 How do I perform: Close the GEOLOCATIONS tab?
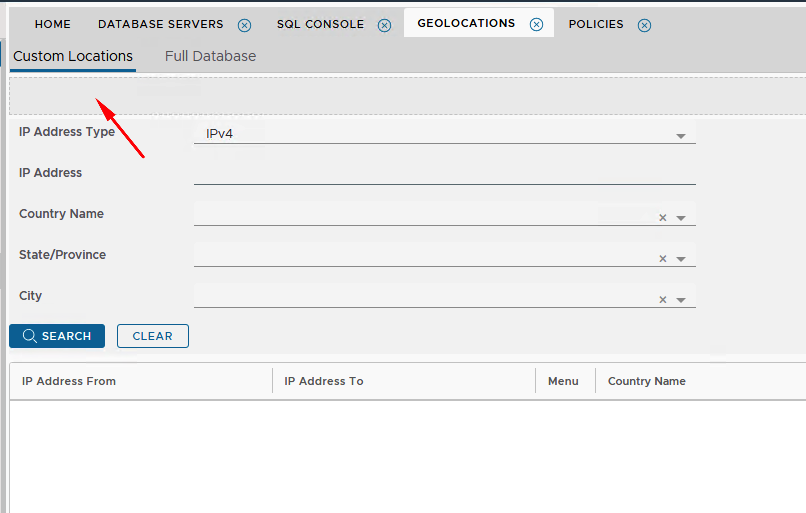(x=536, y=25)
